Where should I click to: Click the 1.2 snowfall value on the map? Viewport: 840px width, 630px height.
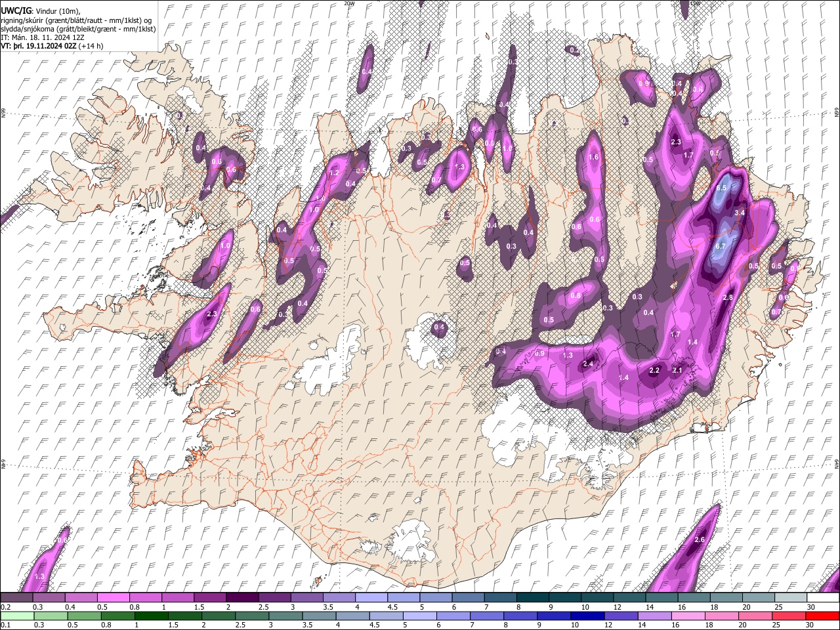pyautogui.click(x=334, y=173)
